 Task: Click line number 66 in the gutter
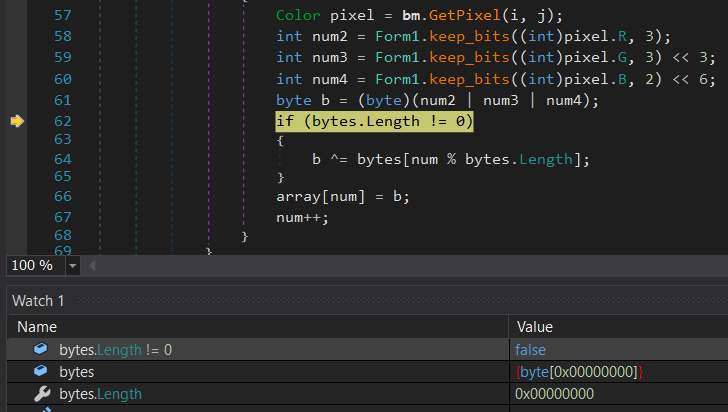63,196
